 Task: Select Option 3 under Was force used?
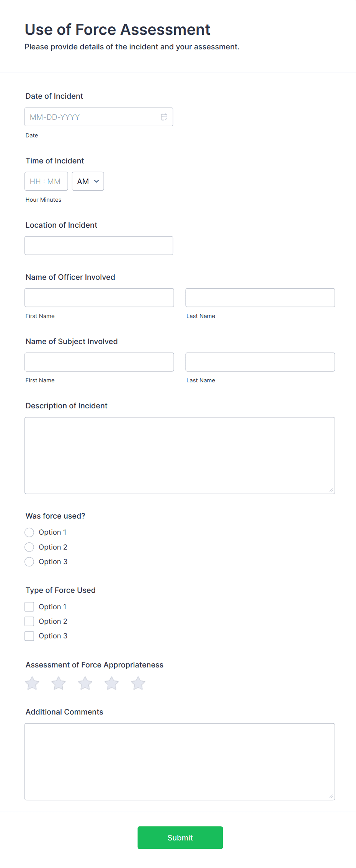[29, 561]
